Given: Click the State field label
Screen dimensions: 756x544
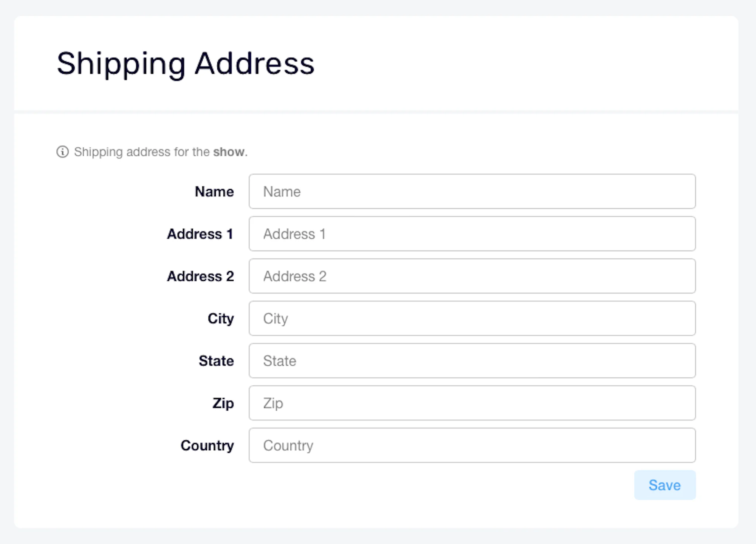Looking at the screenshot, I should pyautogui.click(x=216, y=361).
